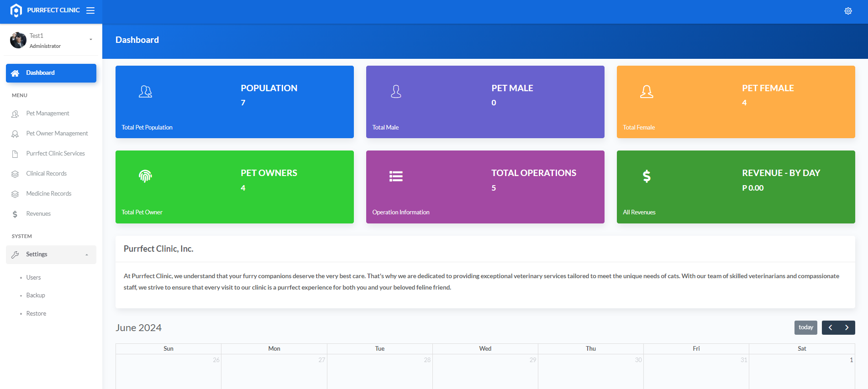This screenshot has width=868, height=389.
Task: Click the Pet Male card person icon
Action: click(x=396, y=92)
